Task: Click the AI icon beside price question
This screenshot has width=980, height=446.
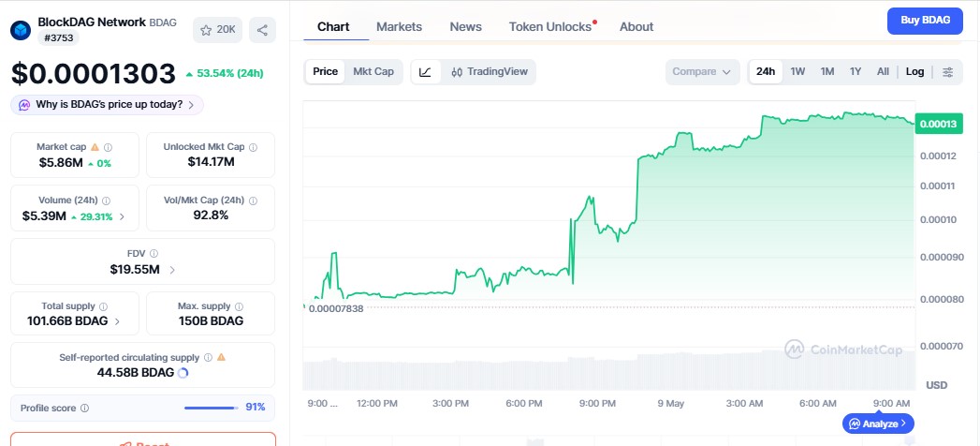Action: pyautogui.click(x=24, y=104)
